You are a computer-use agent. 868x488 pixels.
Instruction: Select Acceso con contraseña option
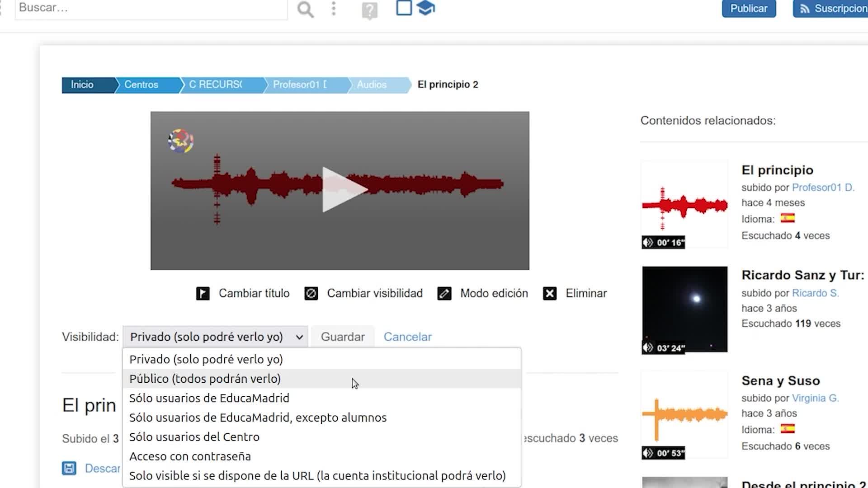click(x=190, y=456)
